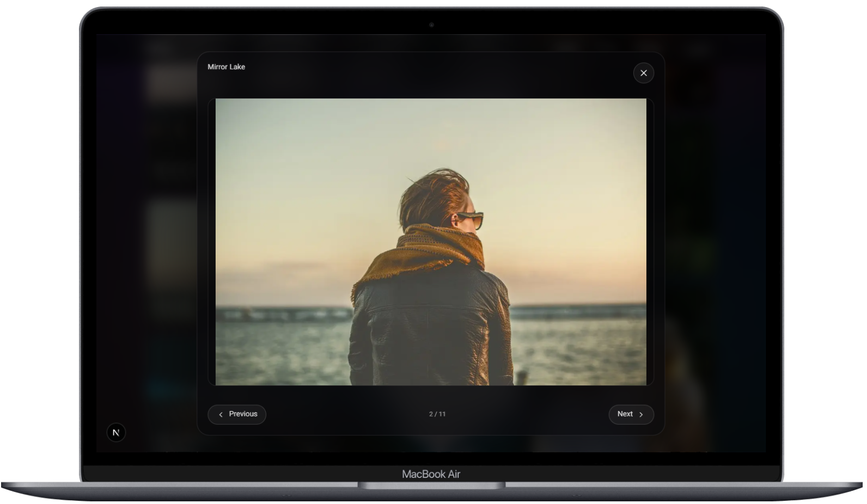Viewport: 867px width, 504px height.
Task: Open the Next.js dev tools badge
Action: (x=116, y=433)
